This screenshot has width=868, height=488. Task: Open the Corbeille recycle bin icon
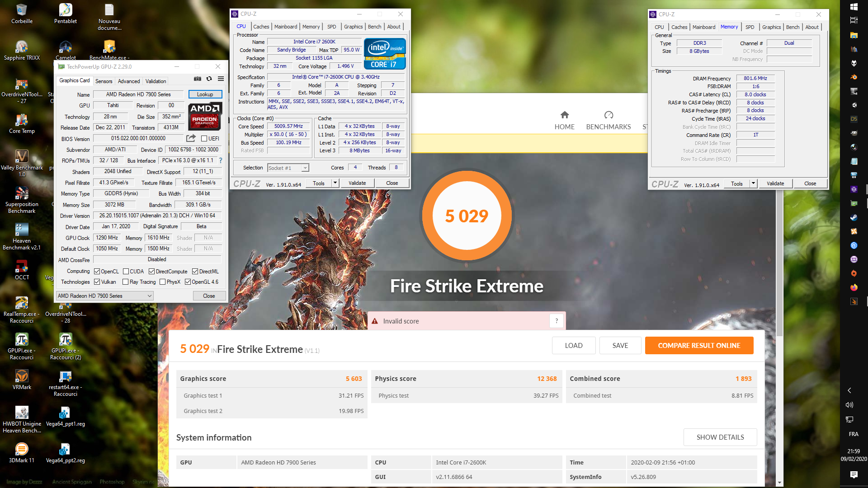(22, 14)
